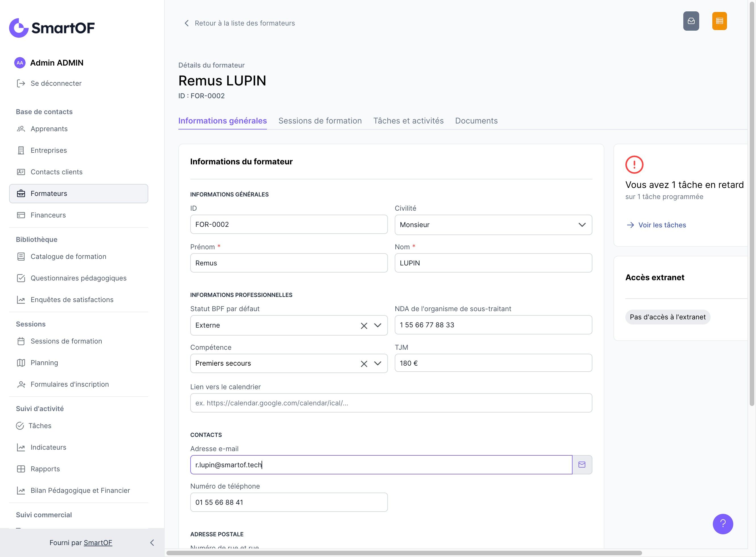Click Se déconnecter to log out
756x557 pixels.
click(56, 83)
